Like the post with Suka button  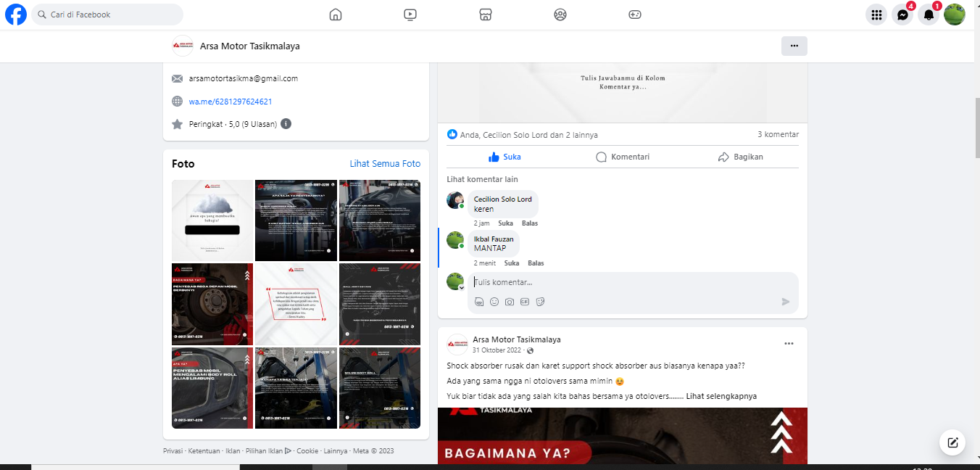(504, 157)
